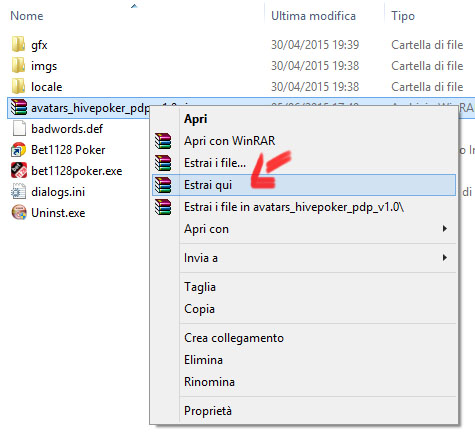Click the Uninst.exe uninstaller icon

pyautogui.click(x=19, y=213)
